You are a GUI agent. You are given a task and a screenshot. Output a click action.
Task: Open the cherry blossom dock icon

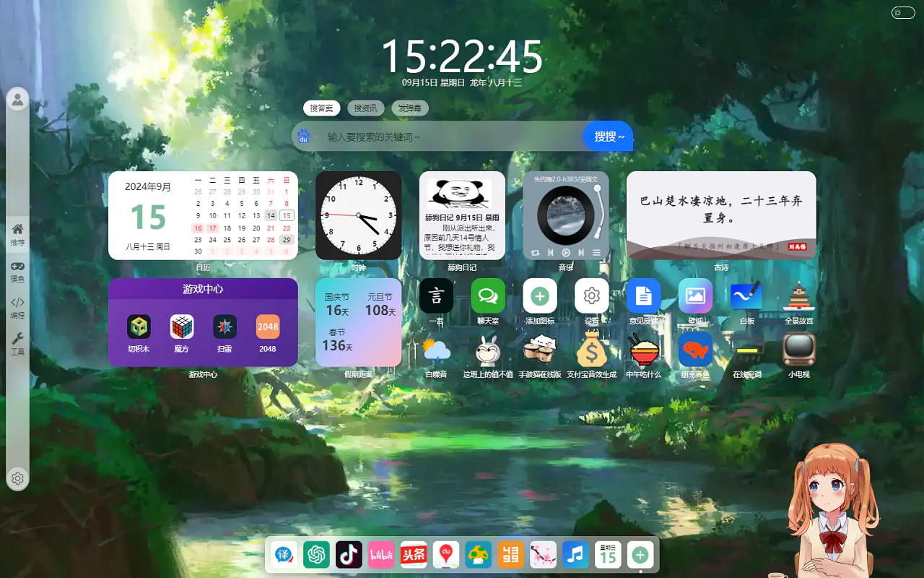click(x=543, y=555)
